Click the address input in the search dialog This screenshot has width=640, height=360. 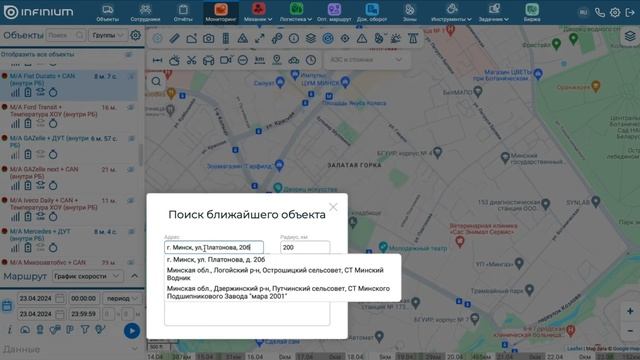214,247
